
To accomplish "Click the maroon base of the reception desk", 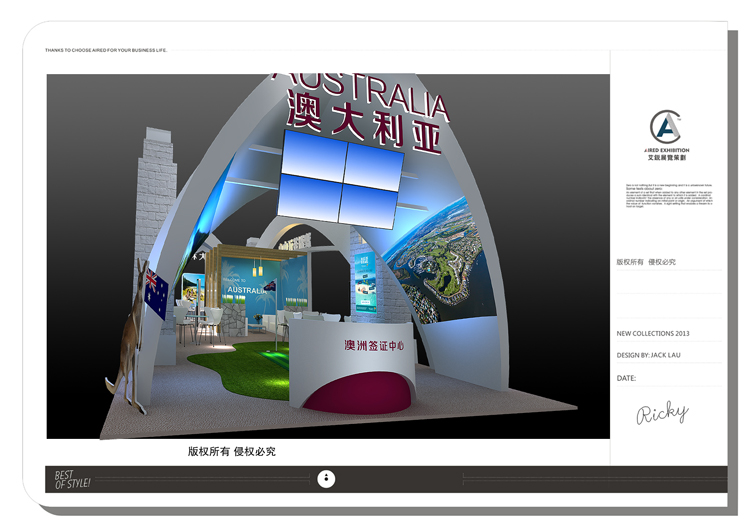I will pos(357,393).
